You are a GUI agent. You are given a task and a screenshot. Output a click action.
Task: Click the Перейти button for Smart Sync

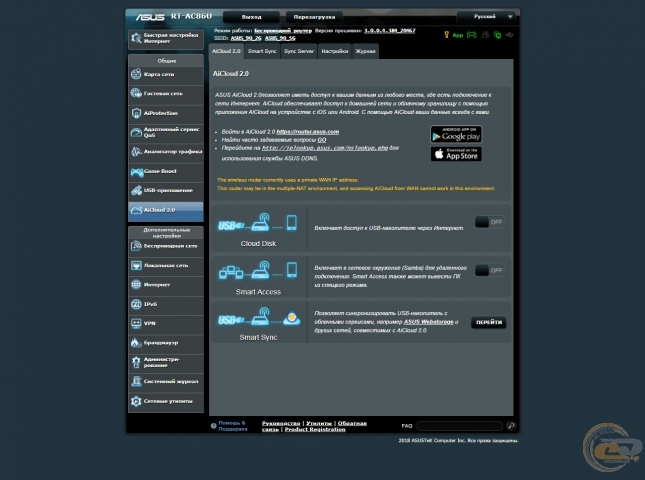point(489,322)
